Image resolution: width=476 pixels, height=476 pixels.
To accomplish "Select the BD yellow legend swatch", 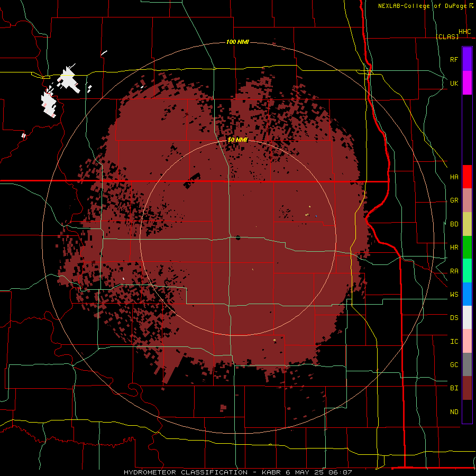I will point(467,224).
